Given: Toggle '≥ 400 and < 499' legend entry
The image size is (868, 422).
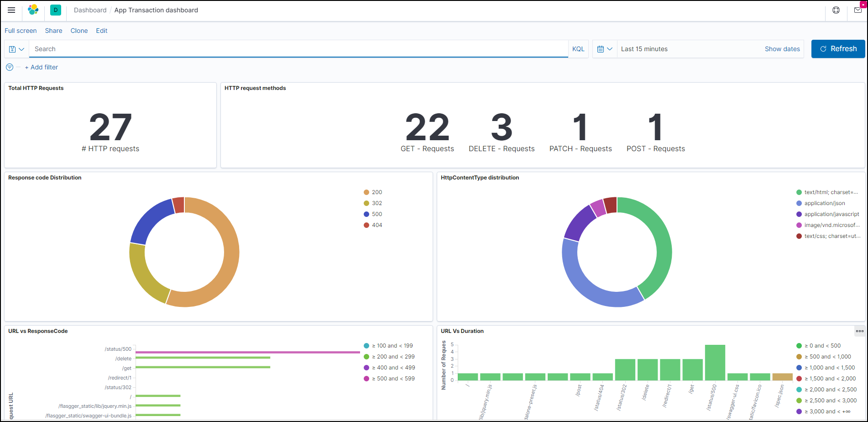Looking at the screenshot, I should coord(389,368).
